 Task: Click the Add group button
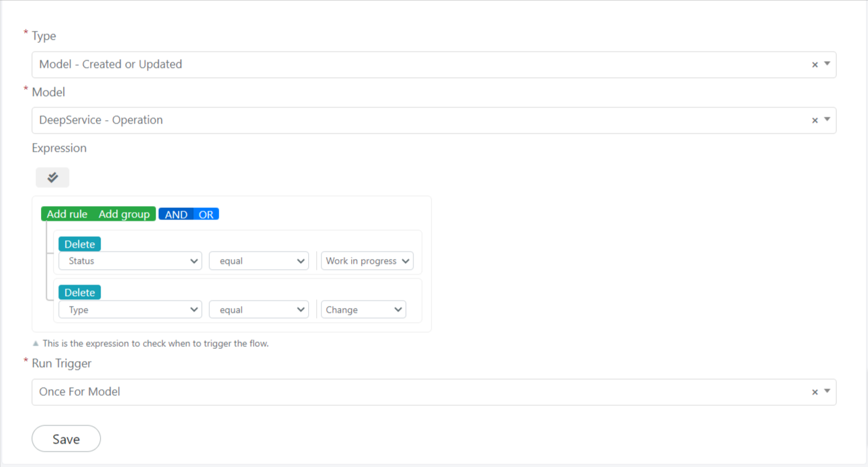pyautogui.click(x=124, y=214)
